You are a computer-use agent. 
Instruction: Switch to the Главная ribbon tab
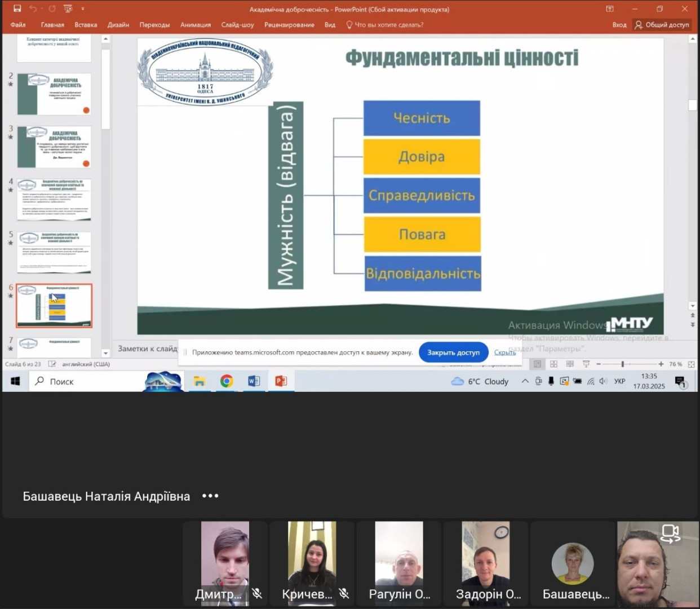coord(52,25)
